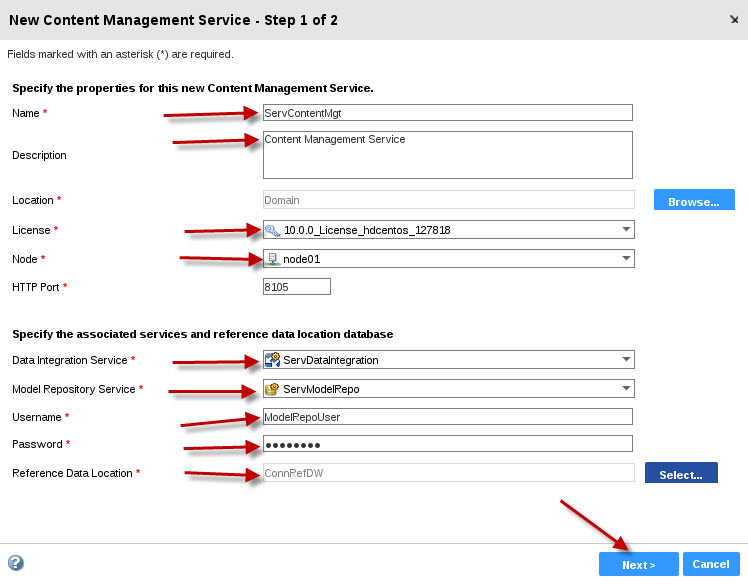Select the ServDataIntegration value text
This screenshot has height=588, width=748.
331,360
